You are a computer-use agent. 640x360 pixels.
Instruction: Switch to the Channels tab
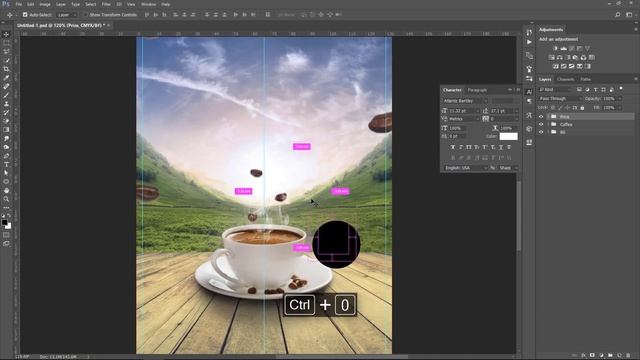coord(565,79)
